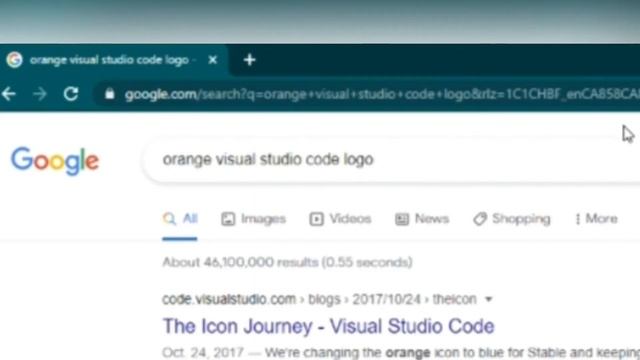Image resolution: width=640 pixels, height=360 pixels.
Task: Click the browser forward arrow
Action: [x=40, y=94]
